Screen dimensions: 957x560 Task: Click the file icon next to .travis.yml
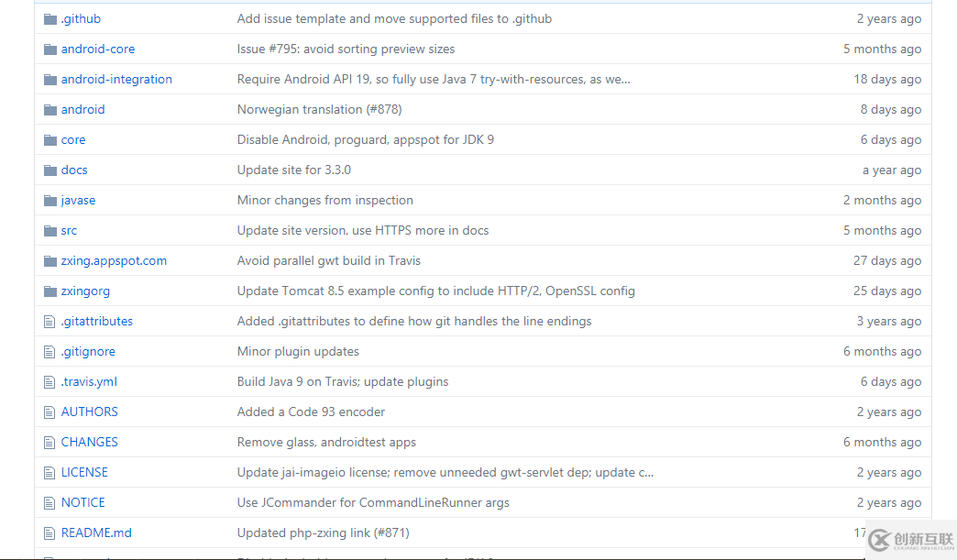coord(50,382)
